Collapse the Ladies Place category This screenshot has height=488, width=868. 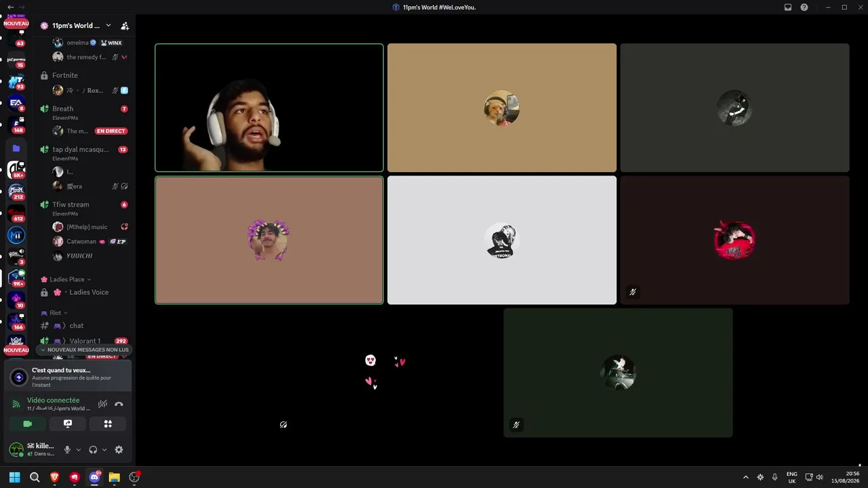point(66,279)
